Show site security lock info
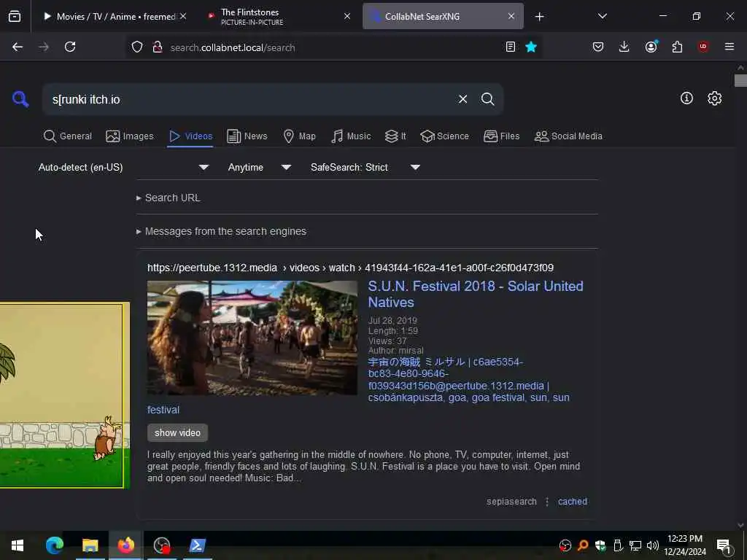Image resolution: width=747 pixels, height=560 pixels. coord(158,47)
